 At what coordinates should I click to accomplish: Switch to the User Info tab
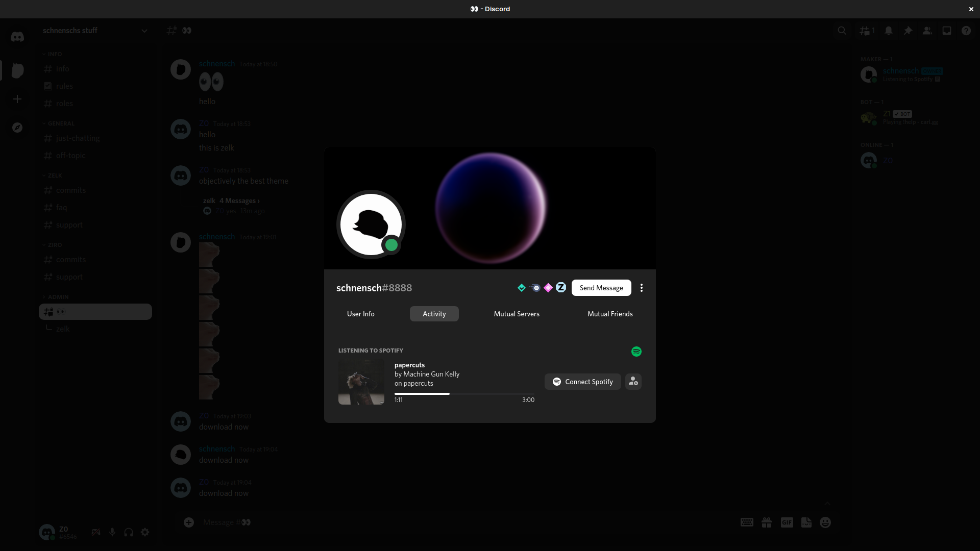pyautogui.click(x=361, y=314)
